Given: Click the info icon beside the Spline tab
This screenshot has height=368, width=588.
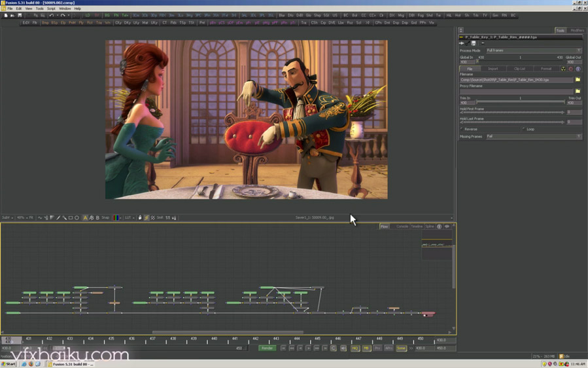Looking at the screenshot, I should (439, 227).
